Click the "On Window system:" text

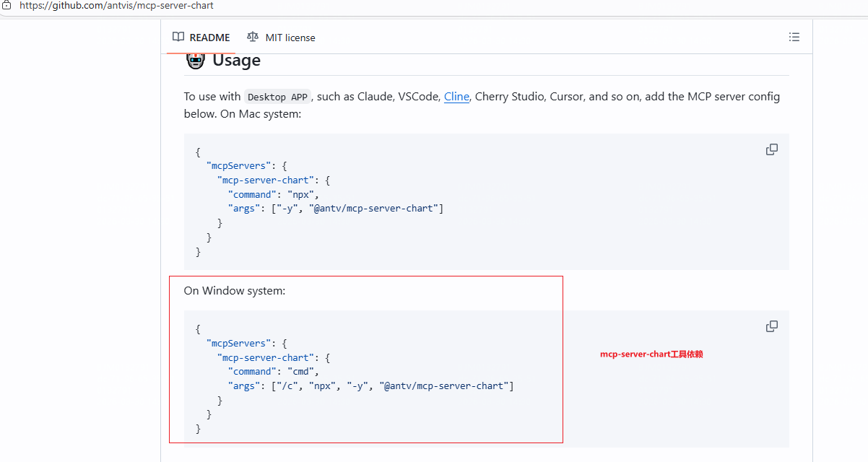(235, 291)
